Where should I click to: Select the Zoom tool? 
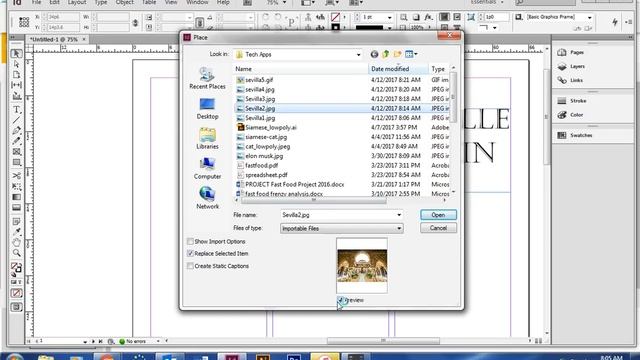(x=16, y=253)
